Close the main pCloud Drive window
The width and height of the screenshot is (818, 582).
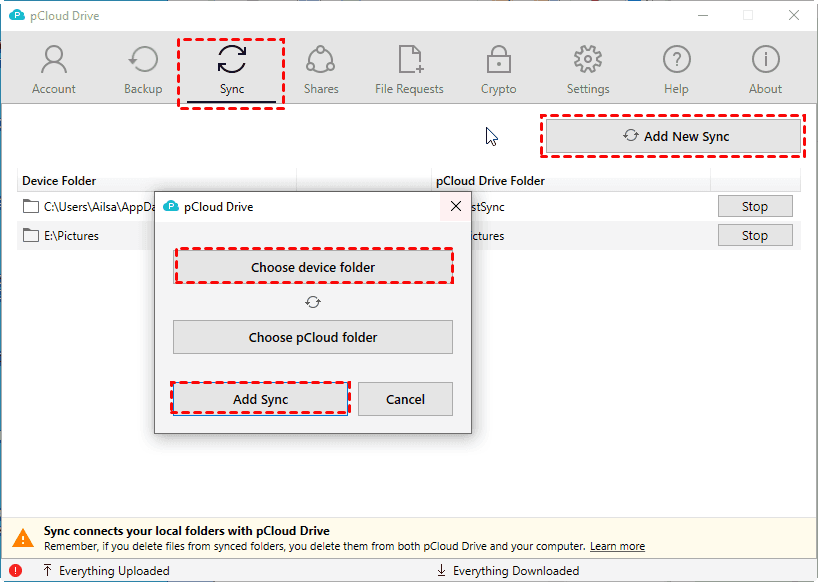pos(793,16)
